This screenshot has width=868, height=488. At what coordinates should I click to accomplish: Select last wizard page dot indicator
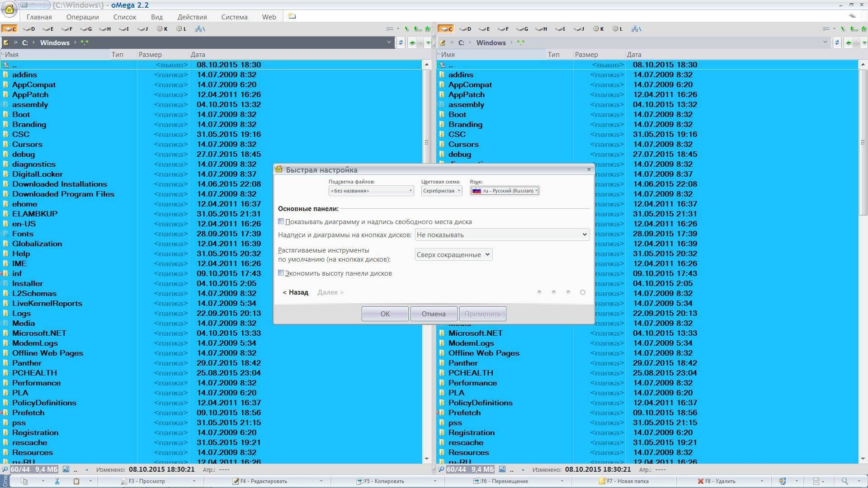583,292
